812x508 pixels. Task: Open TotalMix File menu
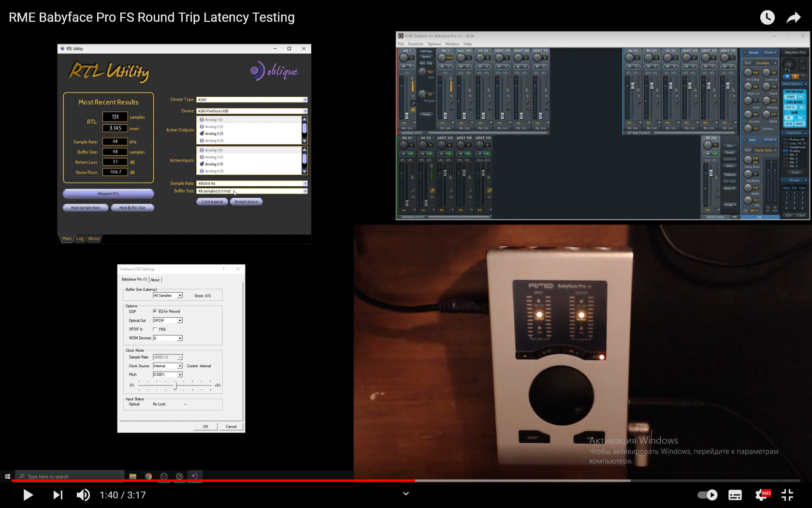[401, 44]
